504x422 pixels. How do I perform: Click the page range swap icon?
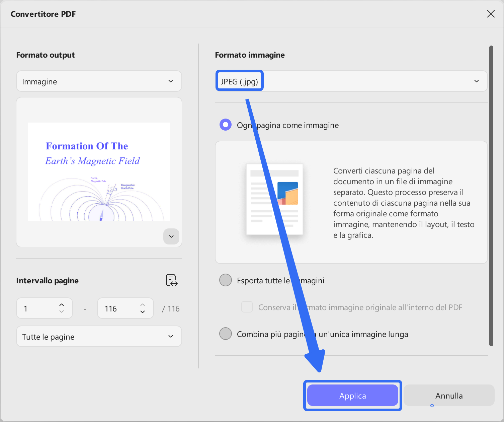(x=172, y=280)
